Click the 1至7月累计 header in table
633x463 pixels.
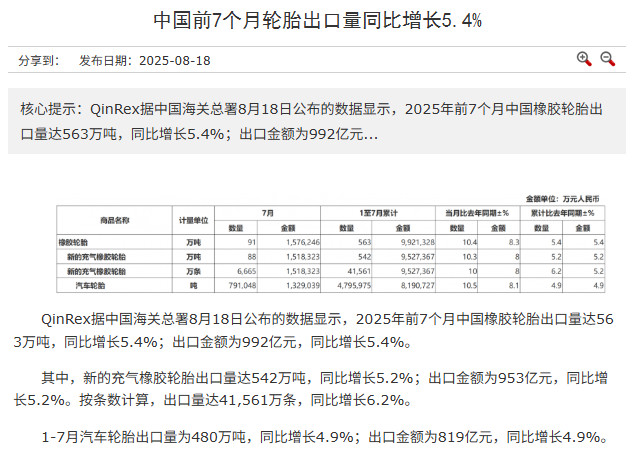click(380, 212)
